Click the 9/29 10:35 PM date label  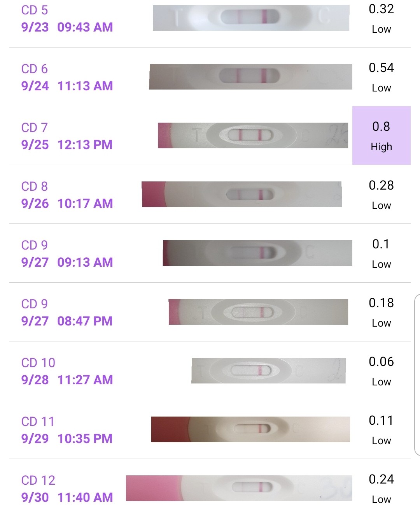67,439
